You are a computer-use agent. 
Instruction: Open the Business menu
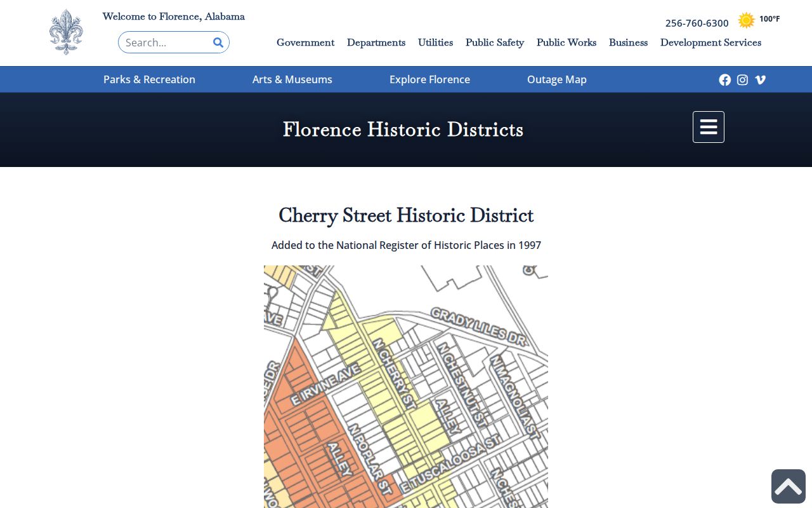click(x=629, y=43)
